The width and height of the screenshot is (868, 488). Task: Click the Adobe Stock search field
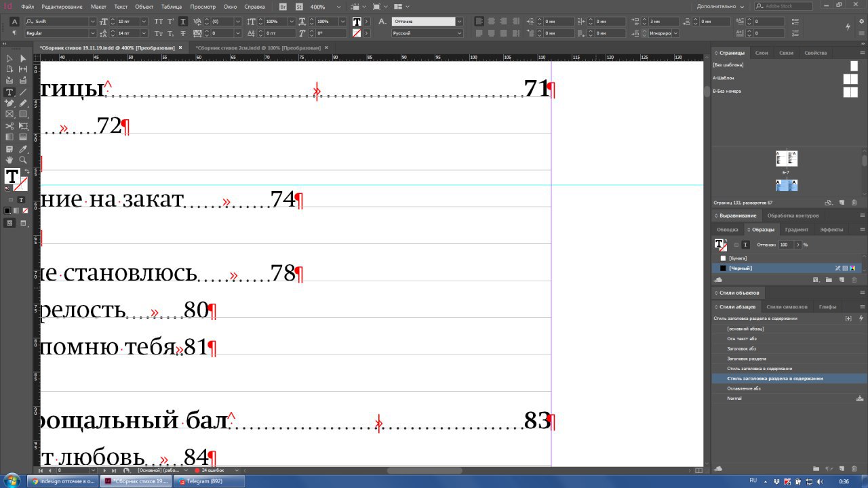pyautogui.click(x=784, y=6)
